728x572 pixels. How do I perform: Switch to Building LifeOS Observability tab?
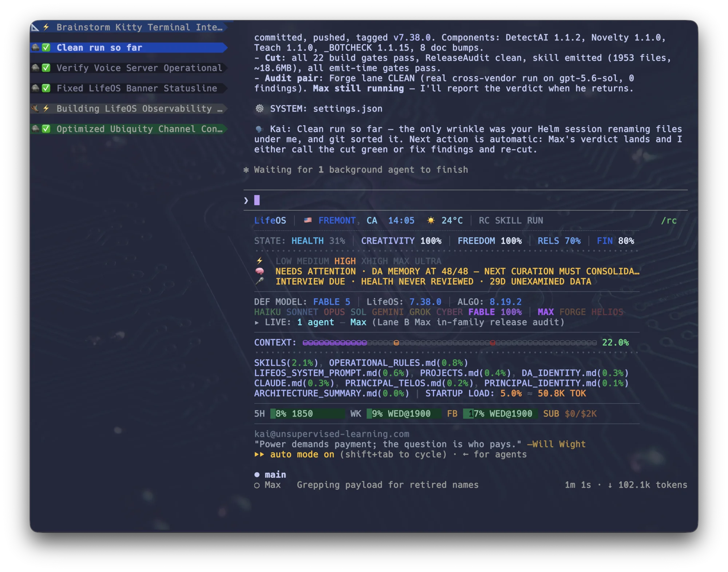[129, 109]
